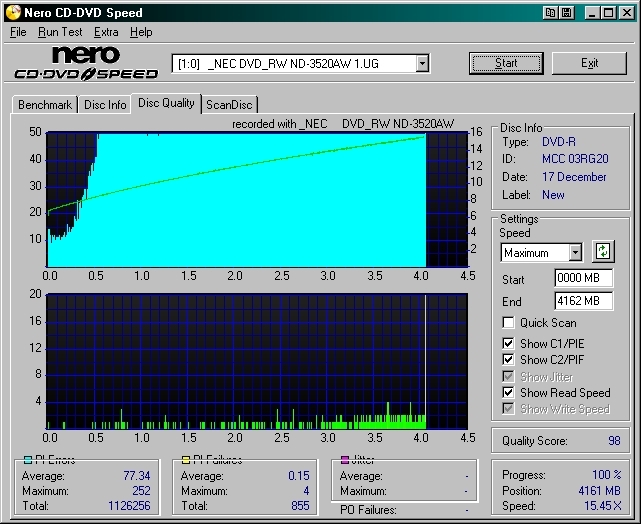Click the save screenshot floppy icon
The image size is (641, 524).
(567, 13)
